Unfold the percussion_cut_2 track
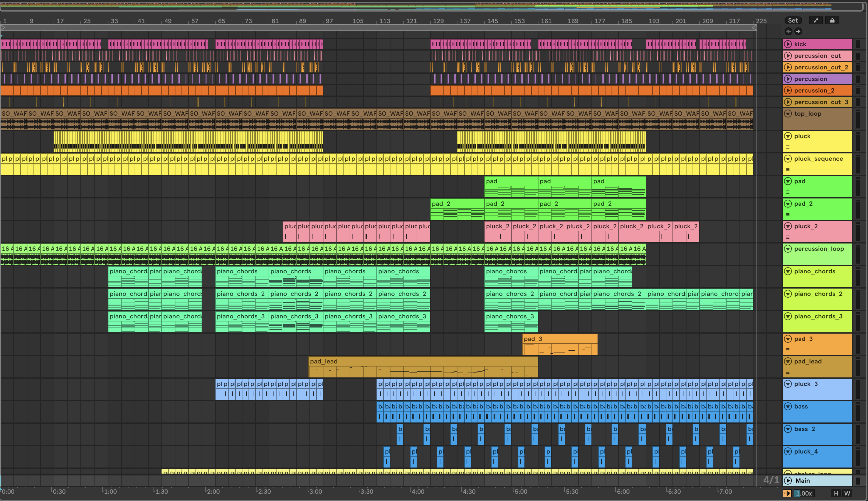 pos(788,68)
